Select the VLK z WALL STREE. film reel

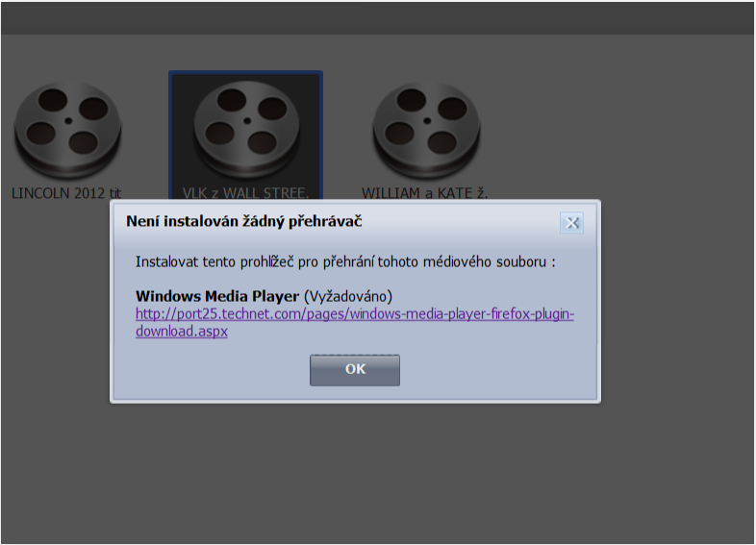coord(246,129)
